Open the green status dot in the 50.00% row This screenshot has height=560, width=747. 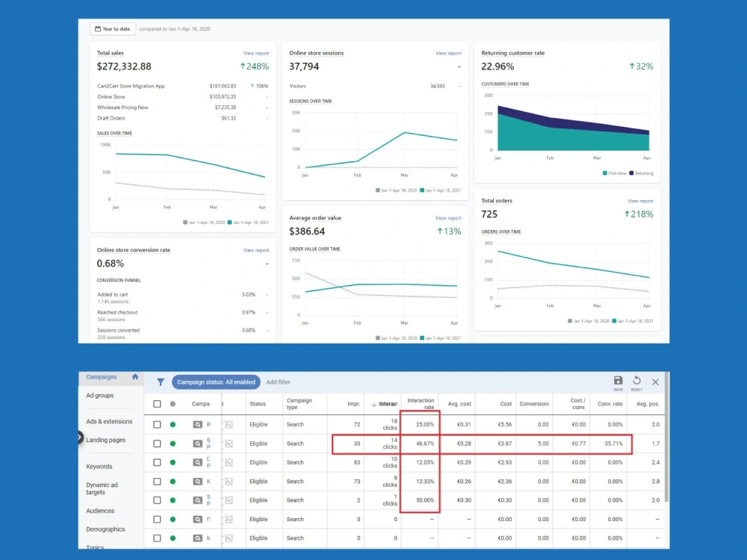click(x=173, y=500)
